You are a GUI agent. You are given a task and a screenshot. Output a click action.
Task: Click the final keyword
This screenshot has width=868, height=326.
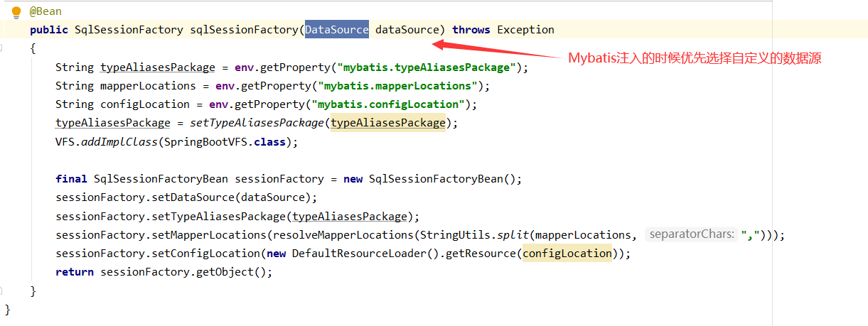coord(71,179)
